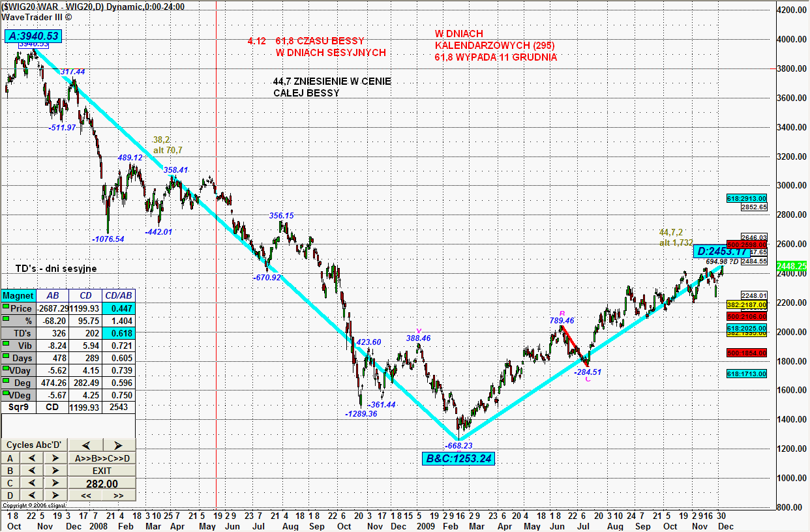Step cycles backward with left arrow
Viewport: 810px width, 532px height.
click(x=85, y=445)
